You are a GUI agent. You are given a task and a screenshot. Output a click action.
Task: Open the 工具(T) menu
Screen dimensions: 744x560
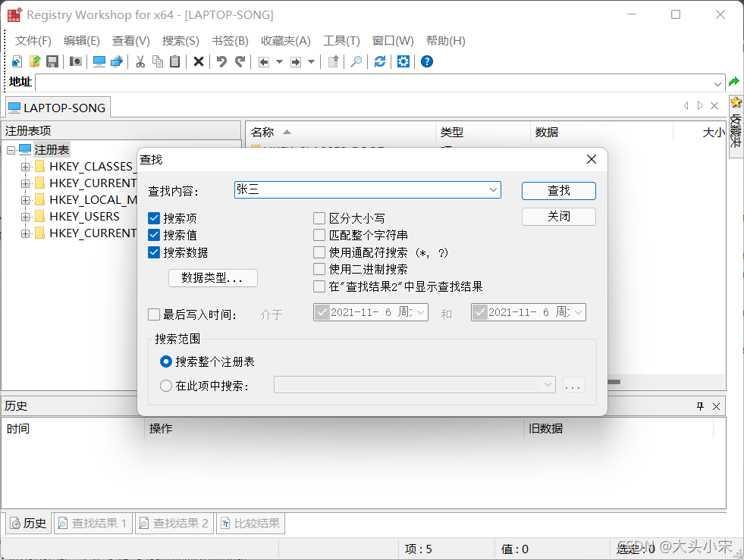coord(341,41)
